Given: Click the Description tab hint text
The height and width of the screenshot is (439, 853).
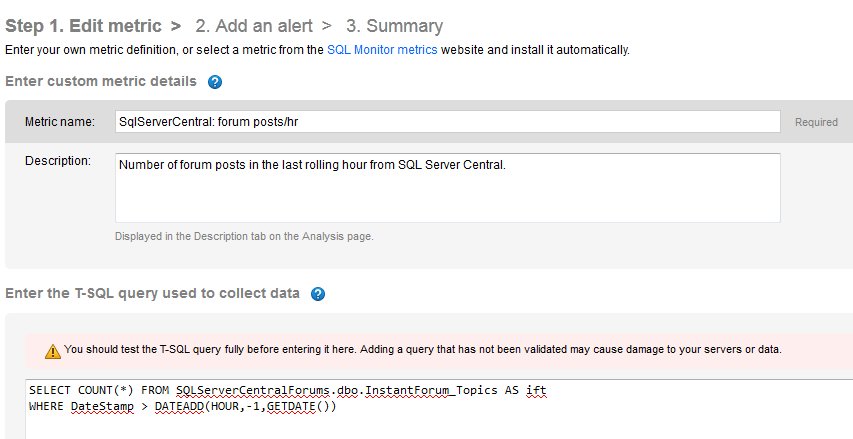Looking at the screenshot, I should click(x=244, y=236).
